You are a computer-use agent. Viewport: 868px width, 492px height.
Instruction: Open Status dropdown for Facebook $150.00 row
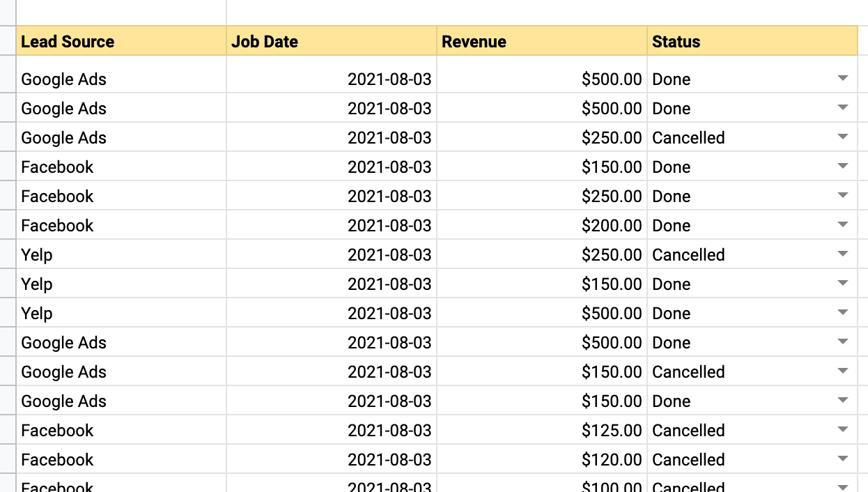843,166
